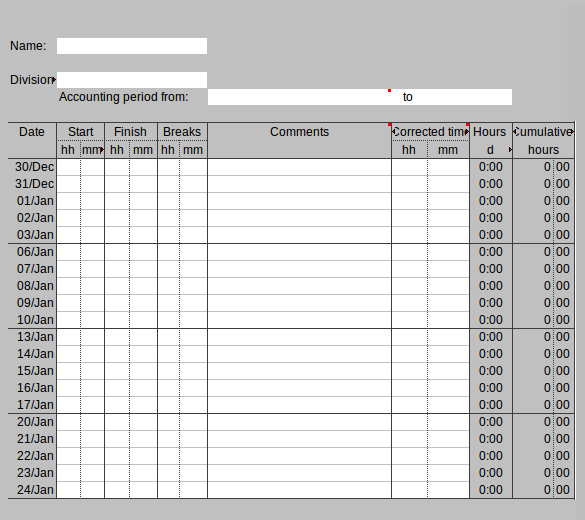Click the '06/Jan' date cell
Viewport: 585px width, 520px height.
click(32, 252)
